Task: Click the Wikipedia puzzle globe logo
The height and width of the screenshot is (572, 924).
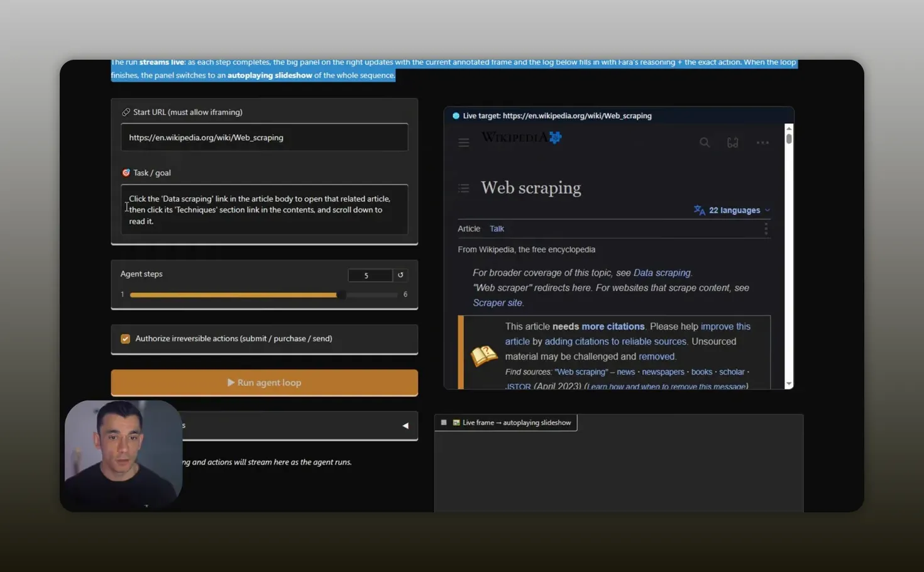Action: 555,137
